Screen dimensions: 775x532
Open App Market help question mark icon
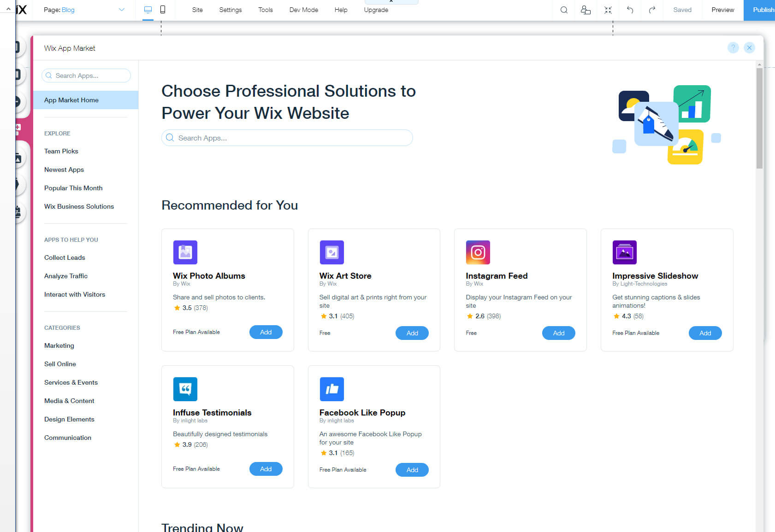733,47
